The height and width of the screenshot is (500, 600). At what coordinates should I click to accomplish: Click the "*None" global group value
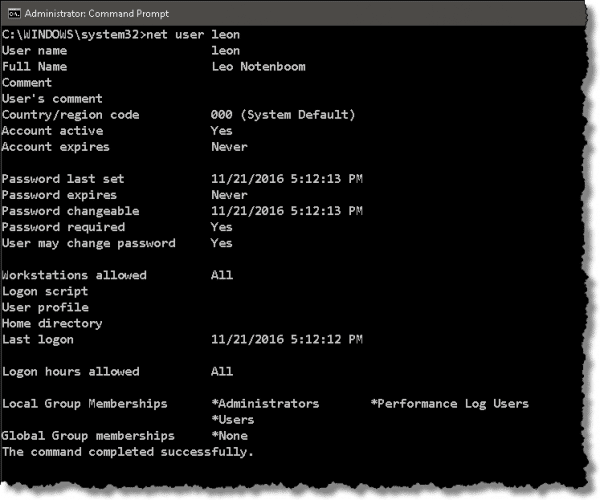[x=229, y=435]
